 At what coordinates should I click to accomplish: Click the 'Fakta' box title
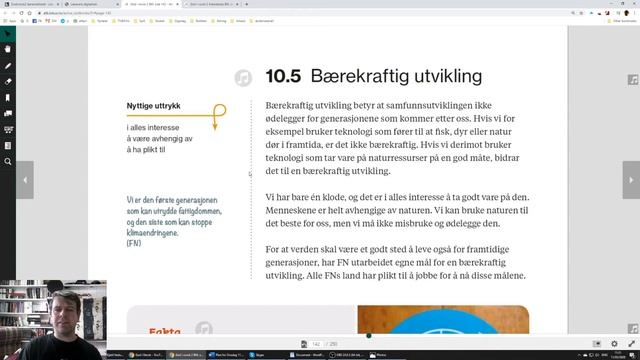pos(164,331)
